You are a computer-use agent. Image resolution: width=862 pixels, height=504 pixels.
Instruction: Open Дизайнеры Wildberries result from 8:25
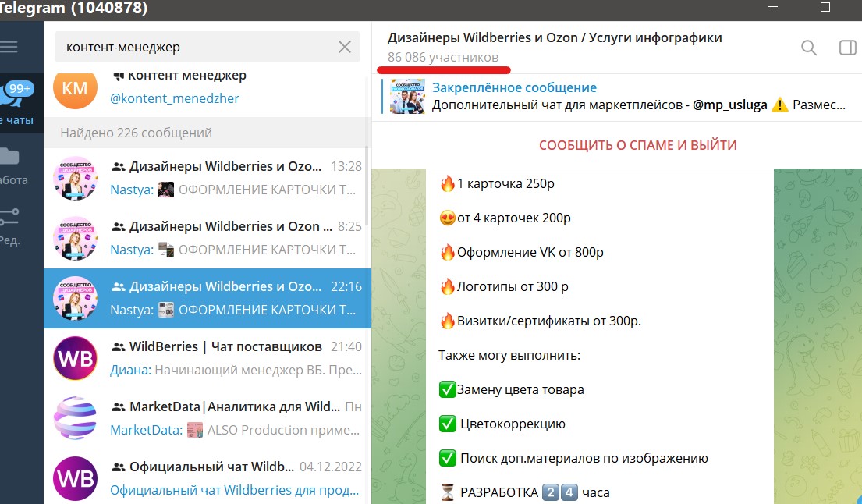pos(208,238)
